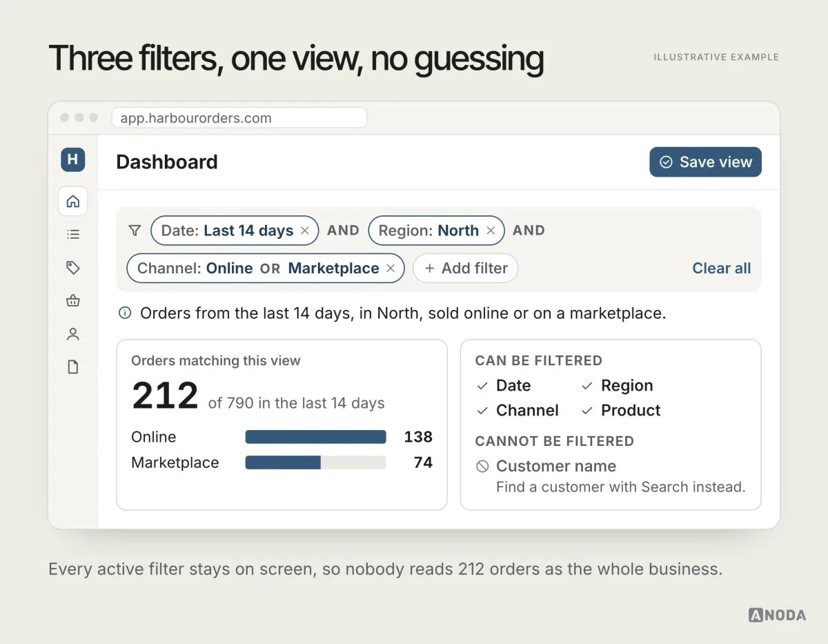Viewport: 828px width, 644px height.
Task: Open the document sidebar icon
Action: coord(72,367)
